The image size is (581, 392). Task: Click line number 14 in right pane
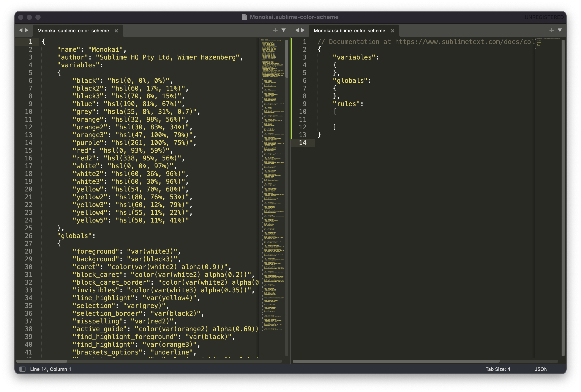(x=303, y=143)
